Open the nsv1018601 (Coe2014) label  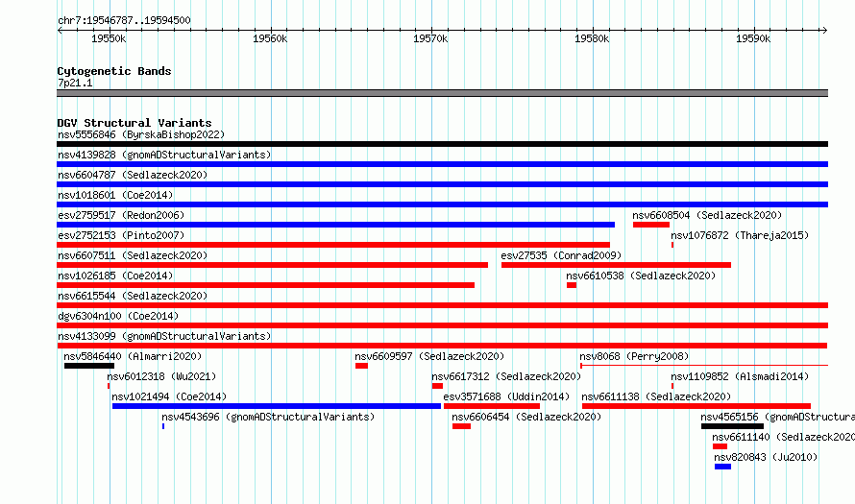(x=115, y=195)
